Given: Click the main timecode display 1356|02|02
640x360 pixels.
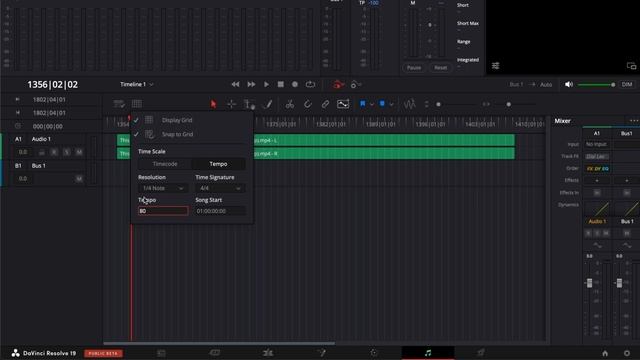Looking at the screenshot, I should point(53,84).
